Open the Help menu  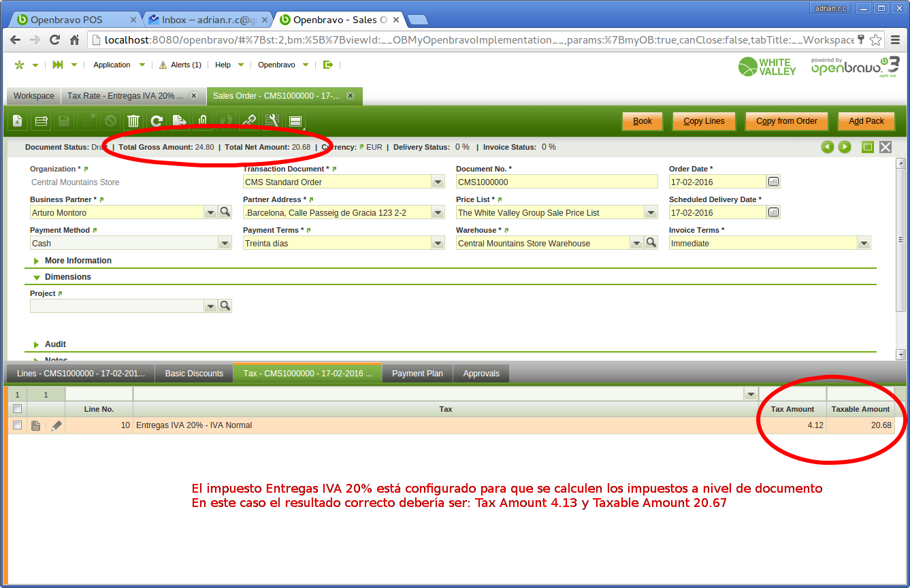click(229, 65)
